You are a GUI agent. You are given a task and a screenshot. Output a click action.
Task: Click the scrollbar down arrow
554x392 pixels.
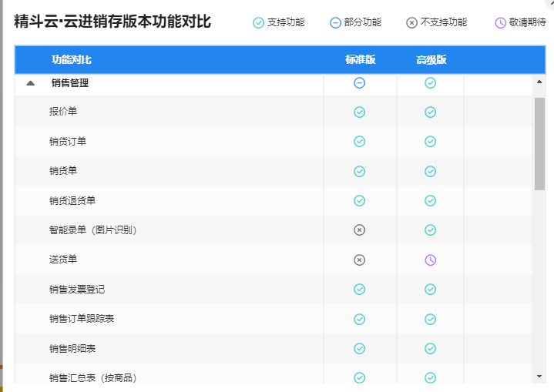(539, 376)
